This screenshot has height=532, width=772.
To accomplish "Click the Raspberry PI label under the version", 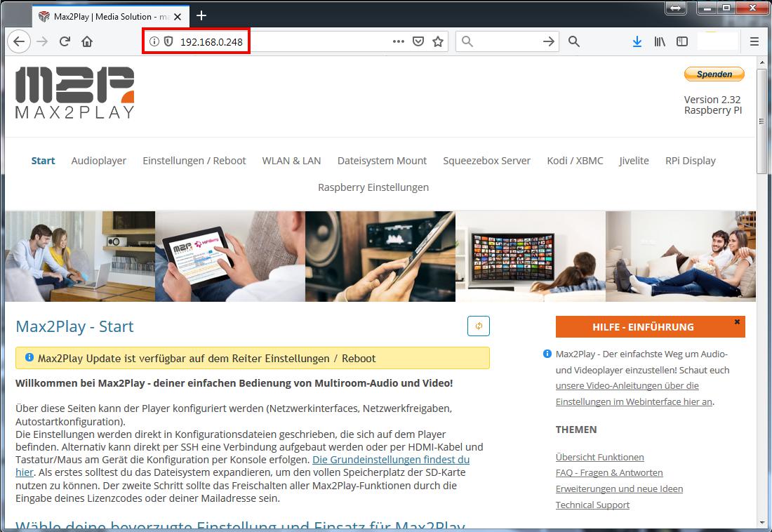I will (x=713, y=110).
